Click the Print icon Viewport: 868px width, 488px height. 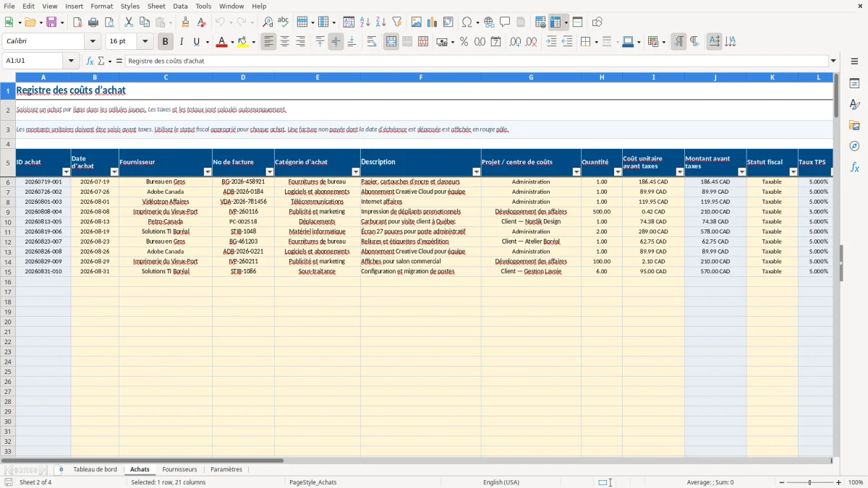(93, 22)
